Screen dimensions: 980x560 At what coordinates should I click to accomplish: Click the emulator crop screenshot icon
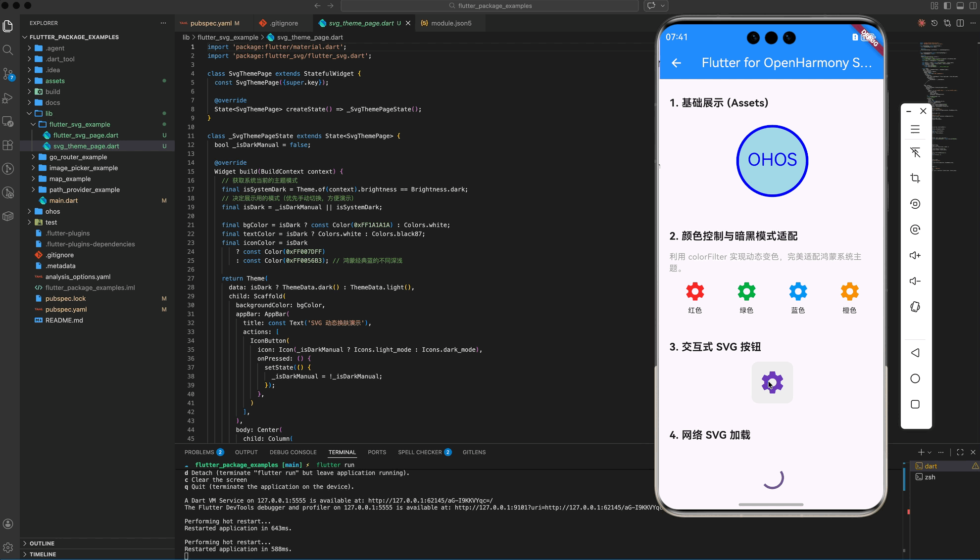click(915, 178)
